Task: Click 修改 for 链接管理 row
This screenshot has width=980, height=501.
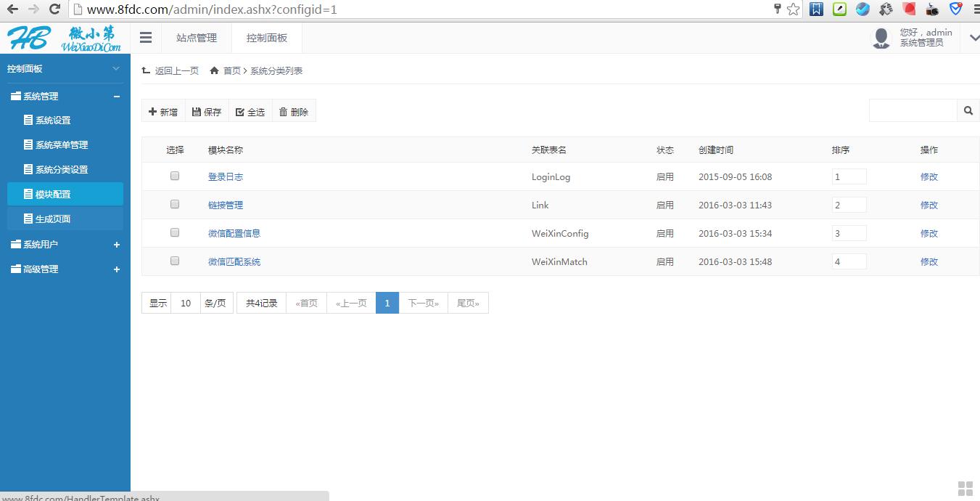Action: 929,205
